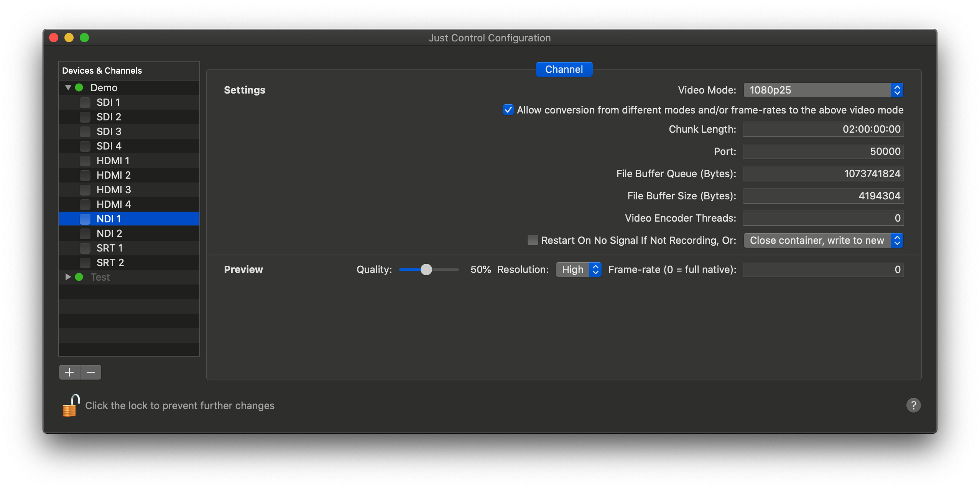Viewport: 980px width, 490px height.
Task: Click the Port field showing 50000
Action: [823, 151]
